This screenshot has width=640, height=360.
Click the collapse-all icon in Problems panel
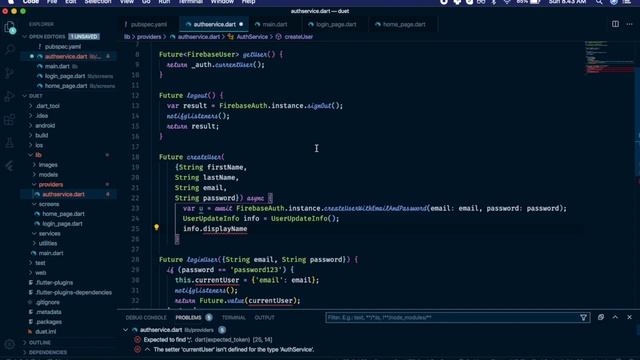point(601,317)
